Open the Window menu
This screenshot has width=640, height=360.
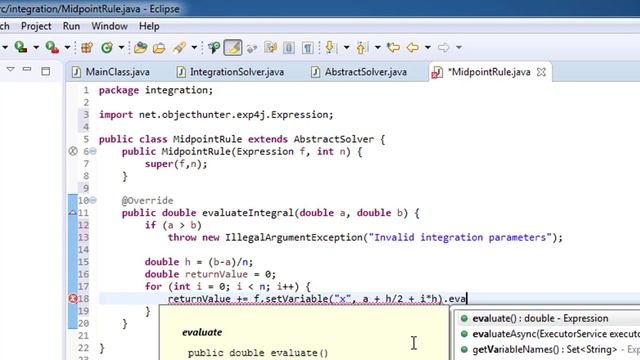click(x=109, y=26)
